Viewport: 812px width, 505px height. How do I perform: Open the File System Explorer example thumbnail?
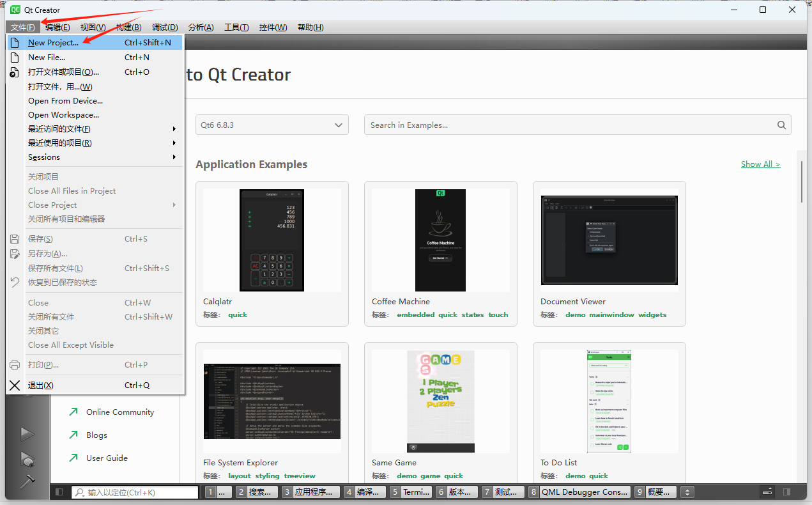(x=272, y=401)
